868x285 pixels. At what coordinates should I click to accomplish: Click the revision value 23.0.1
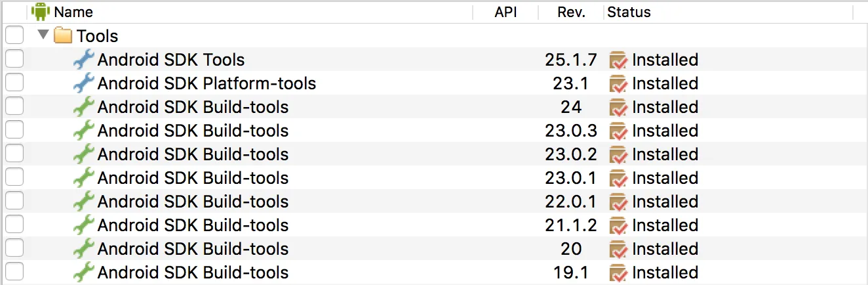tap(571, 178)
